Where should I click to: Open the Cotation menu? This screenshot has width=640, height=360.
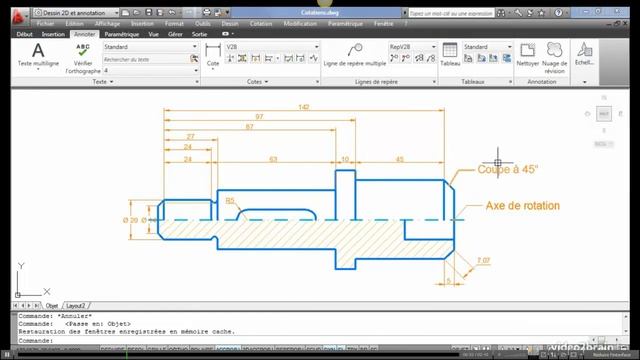click(x=261, y=24)
